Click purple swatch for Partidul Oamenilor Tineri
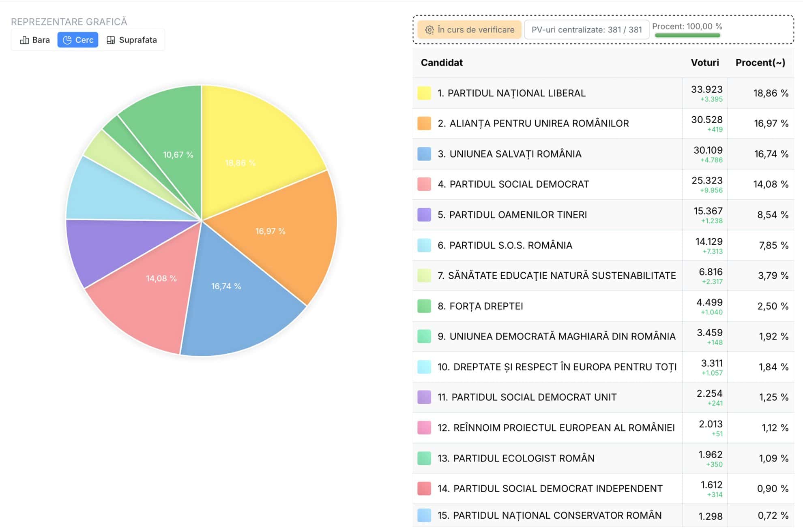Screen dimensions: 803x532 tap(424, 215)
